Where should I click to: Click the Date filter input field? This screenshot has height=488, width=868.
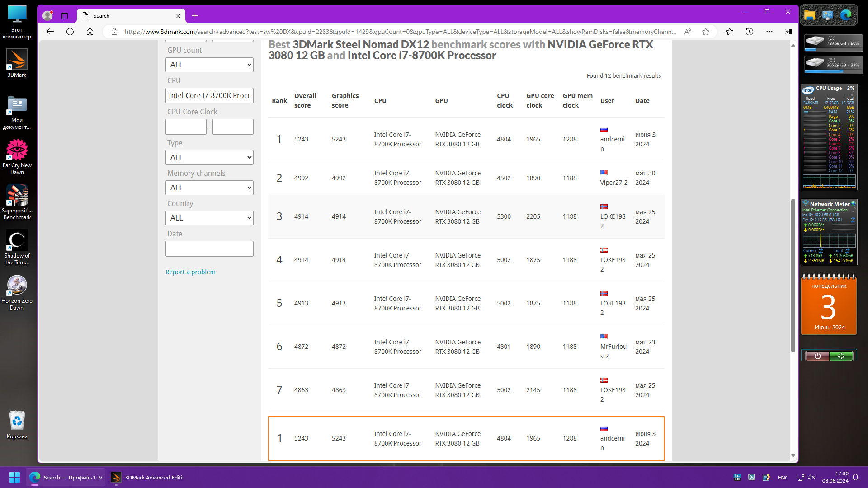209,249
